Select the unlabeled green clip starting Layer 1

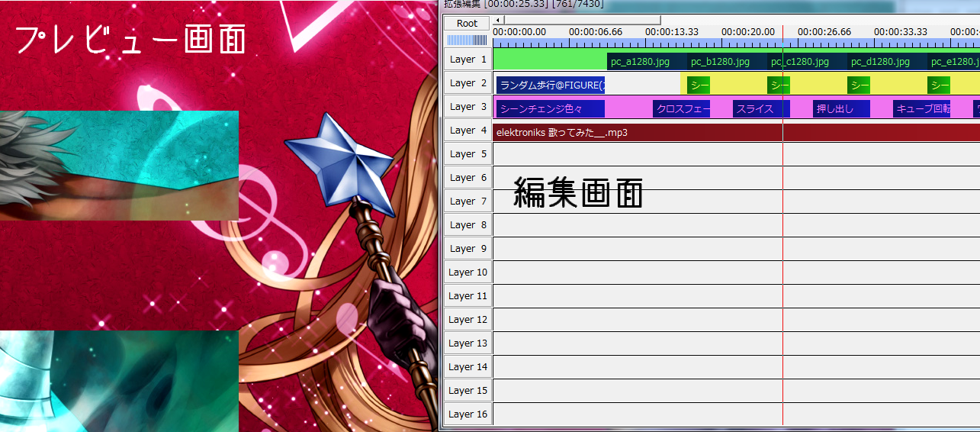pos(550,60)
